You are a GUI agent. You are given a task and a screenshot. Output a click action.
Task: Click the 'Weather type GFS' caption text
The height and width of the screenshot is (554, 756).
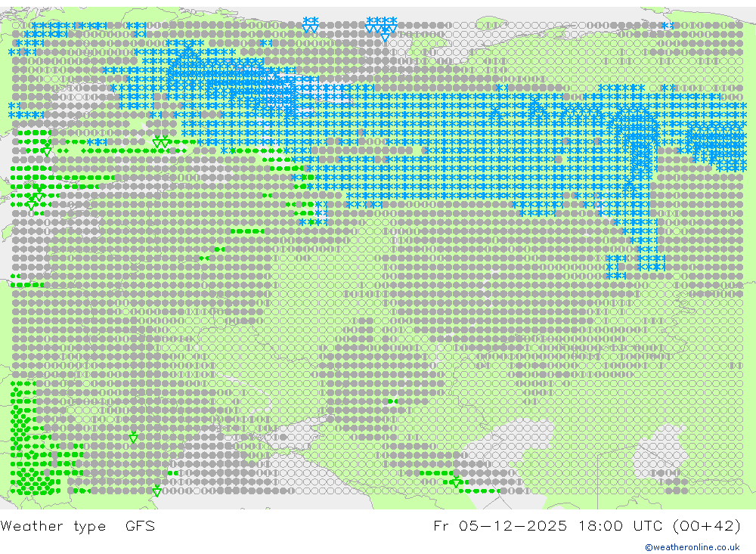[78, 525]
